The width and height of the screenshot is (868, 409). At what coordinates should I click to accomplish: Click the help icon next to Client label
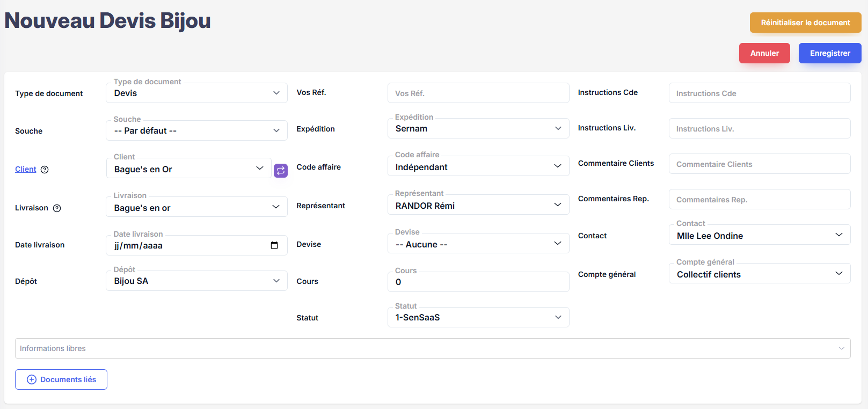[x=45, y=170]
